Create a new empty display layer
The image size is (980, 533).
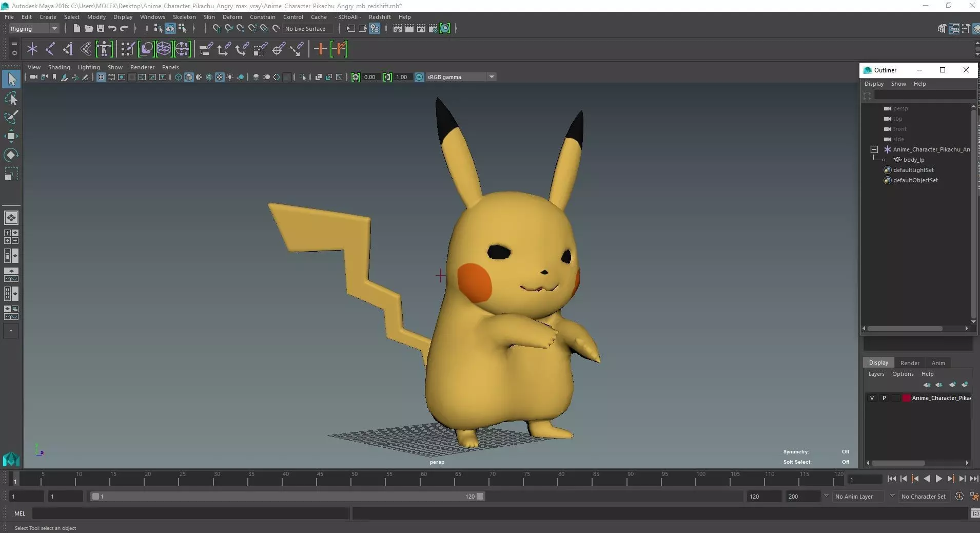pos(952,385)
